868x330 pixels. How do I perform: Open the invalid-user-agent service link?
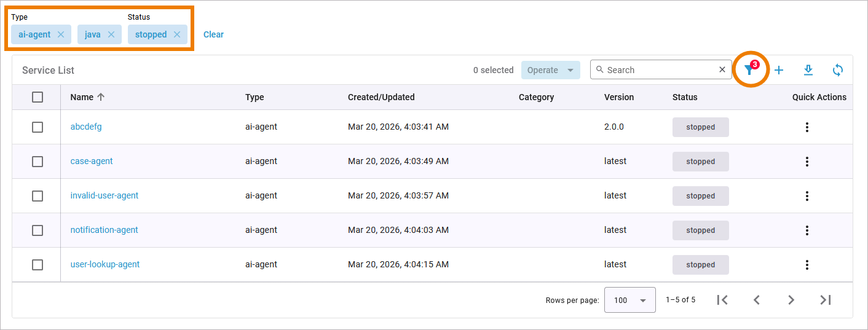tap(105, 195)
